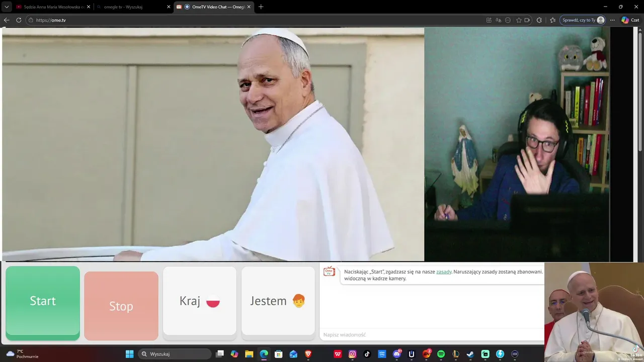Open the zasady rules link
This screenshot has width=644, height=362.
(444, 271)
